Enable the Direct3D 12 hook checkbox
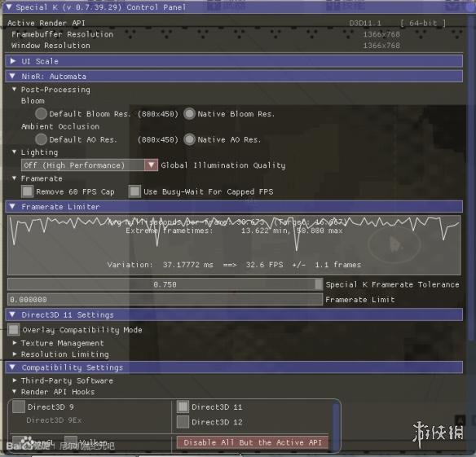The height and width of the screenshot is (457, 476). click(183, 422)
